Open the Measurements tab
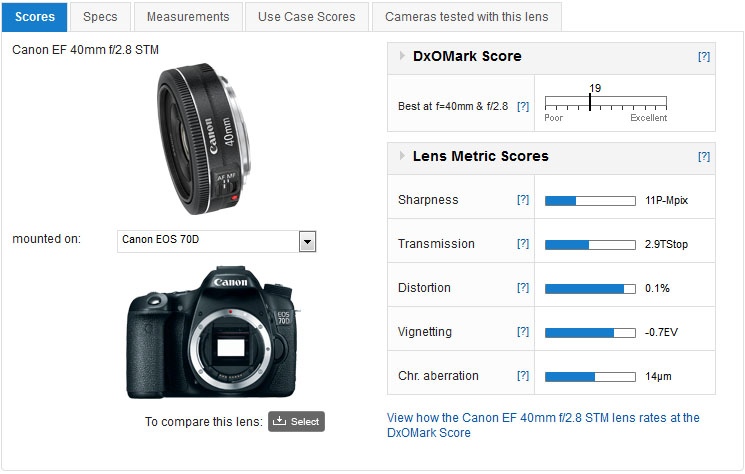Screen dimensions: 745x474 (188, 17)
